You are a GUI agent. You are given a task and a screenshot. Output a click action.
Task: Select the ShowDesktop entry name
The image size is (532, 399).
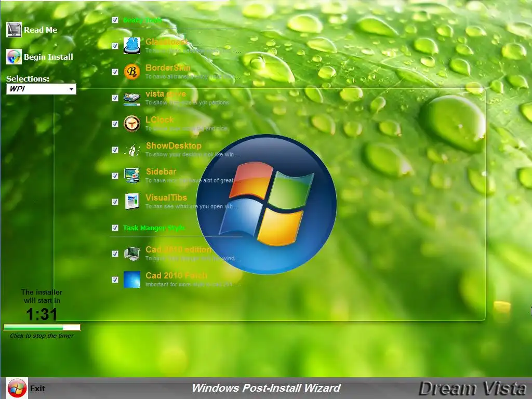point(174,145)
